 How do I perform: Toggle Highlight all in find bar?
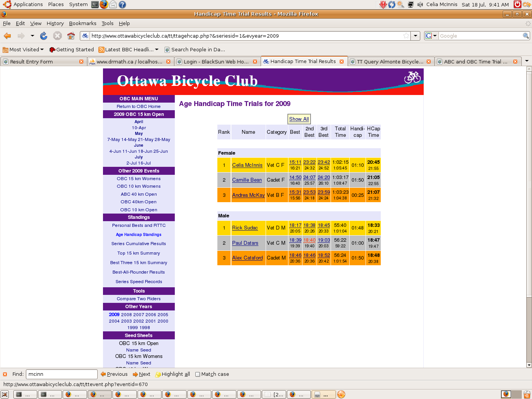tap(173, 374)
